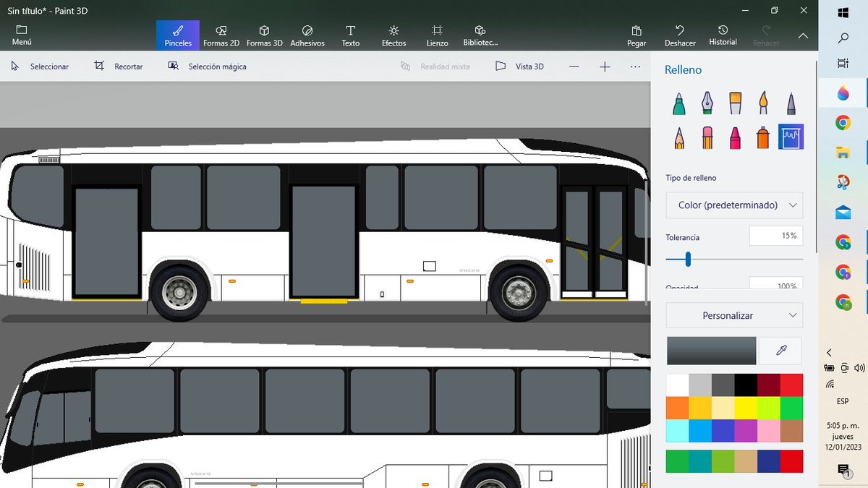Adjust the Tolerancia slider handle
This screenshot has height=488, width=868.
pyautogui.click(x=688, y=259)
